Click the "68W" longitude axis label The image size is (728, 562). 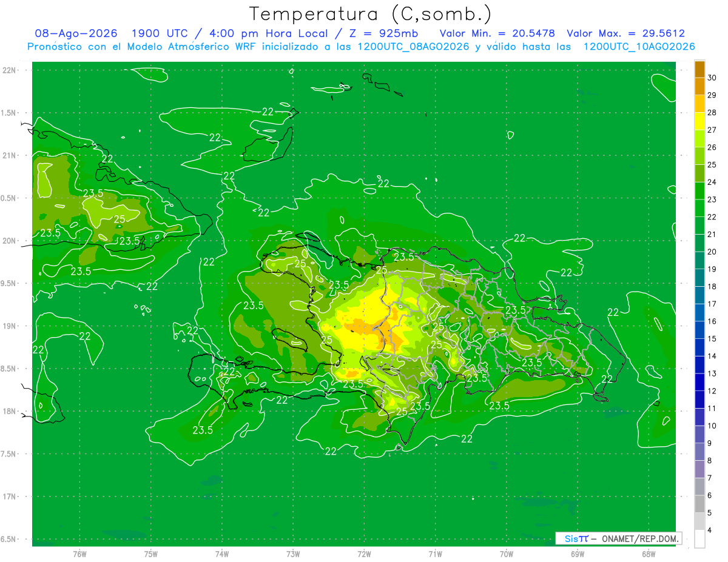pos(649,554)
